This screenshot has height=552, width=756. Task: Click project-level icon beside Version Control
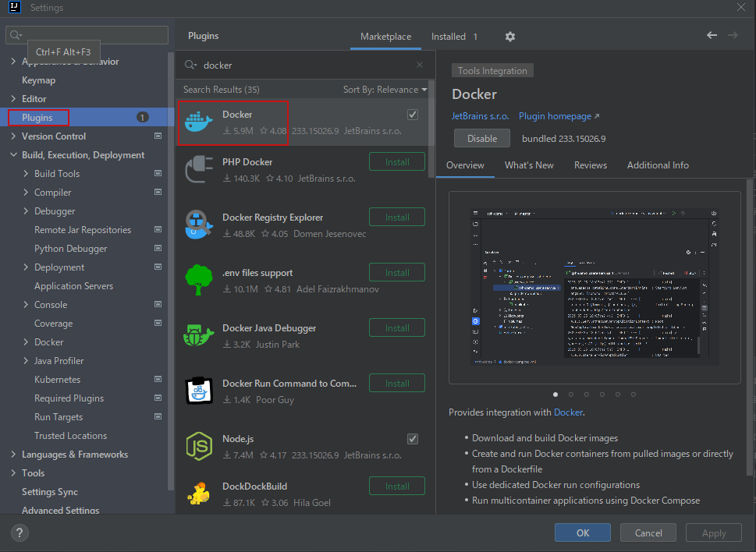pyautogui.click(x=158, y=136)
